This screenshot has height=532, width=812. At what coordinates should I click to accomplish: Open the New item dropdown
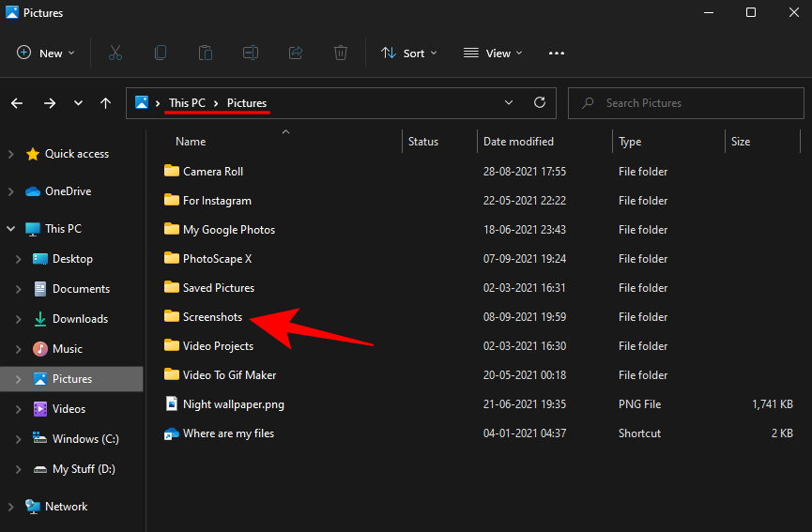click(x=43, y=53)
